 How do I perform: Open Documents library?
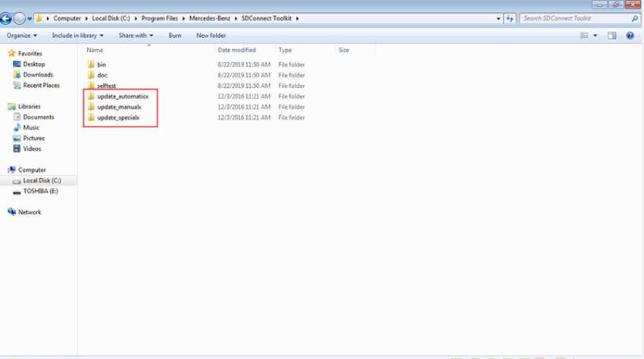(x=38, y=117)
